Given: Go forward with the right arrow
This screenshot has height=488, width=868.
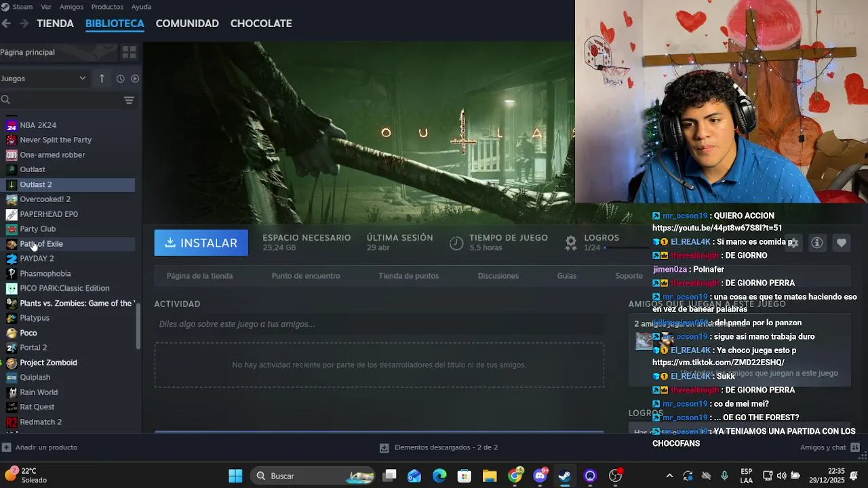Looking at the screenshot, I should [x=24, y=23].
